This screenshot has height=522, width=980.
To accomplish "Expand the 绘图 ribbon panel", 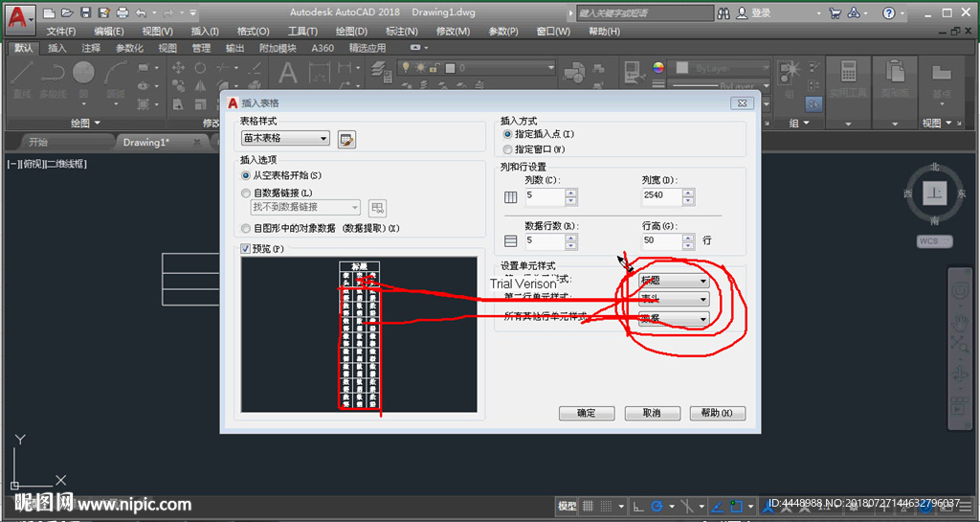I will click(x=84, y=124).
